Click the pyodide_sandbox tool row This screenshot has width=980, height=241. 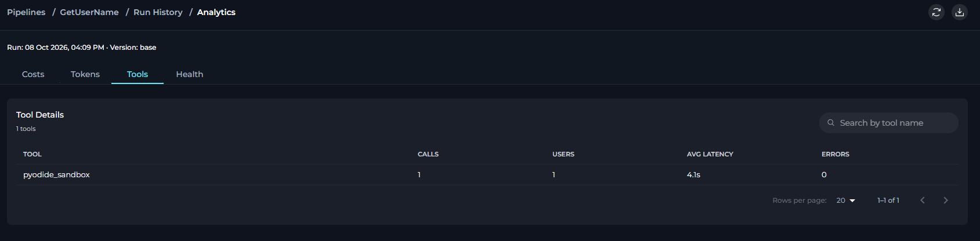click(487, 175)
